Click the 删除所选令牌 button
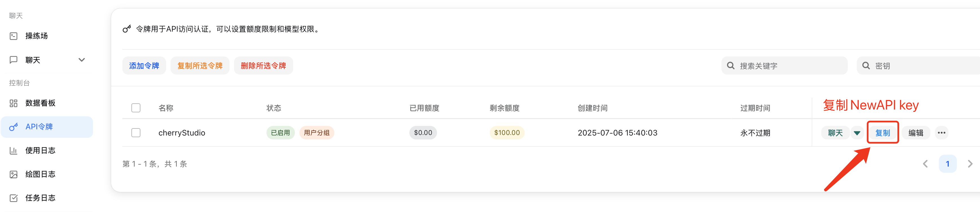This screenshot has width=980, height=214. click(263, 65)
